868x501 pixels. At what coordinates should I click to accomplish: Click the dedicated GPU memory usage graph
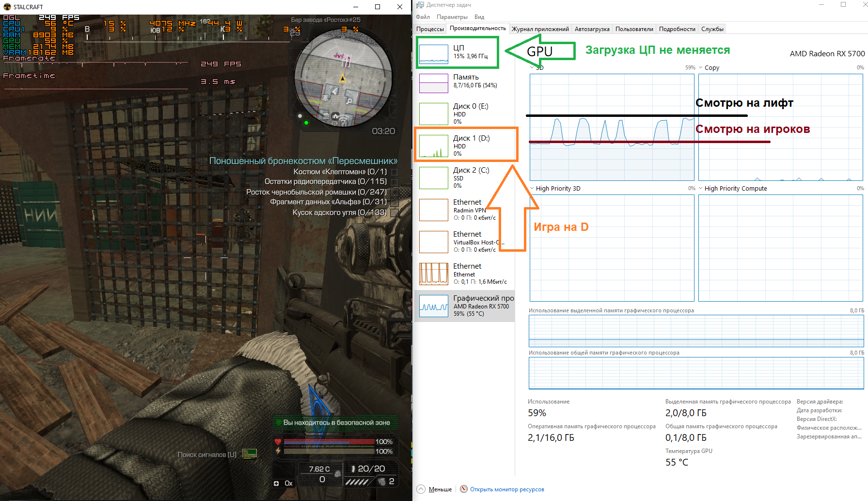coord(696,331)
